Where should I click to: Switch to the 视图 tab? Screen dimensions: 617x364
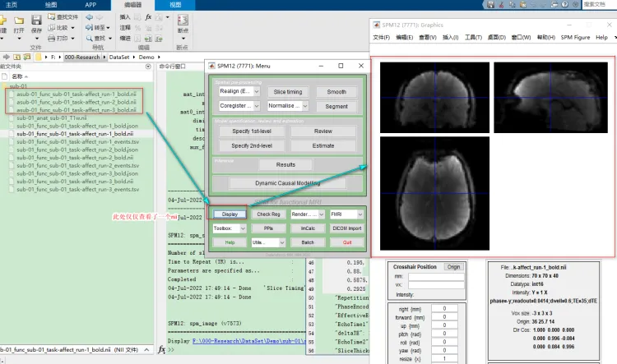[175, 5]
